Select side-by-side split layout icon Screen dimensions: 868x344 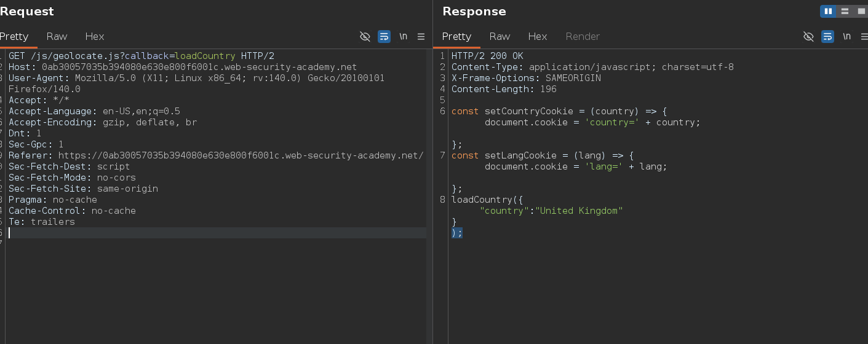pyautogui.click(x=828, y=11)
